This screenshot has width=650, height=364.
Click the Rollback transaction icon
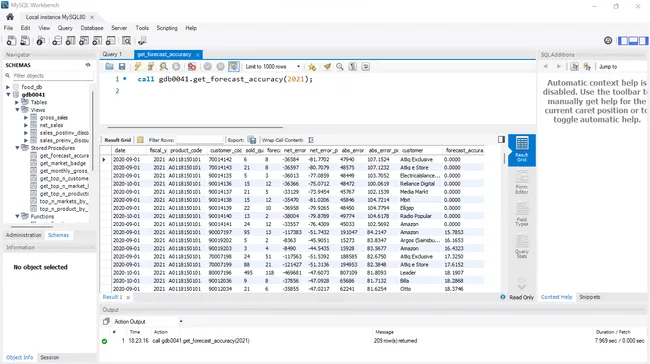tap(221, 66)
